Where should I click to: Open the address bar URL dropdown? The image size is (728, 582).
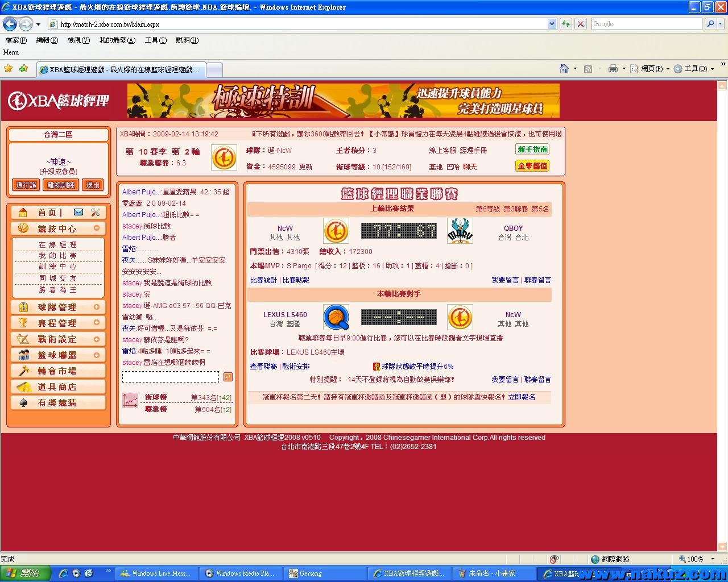tap(552, 24)
